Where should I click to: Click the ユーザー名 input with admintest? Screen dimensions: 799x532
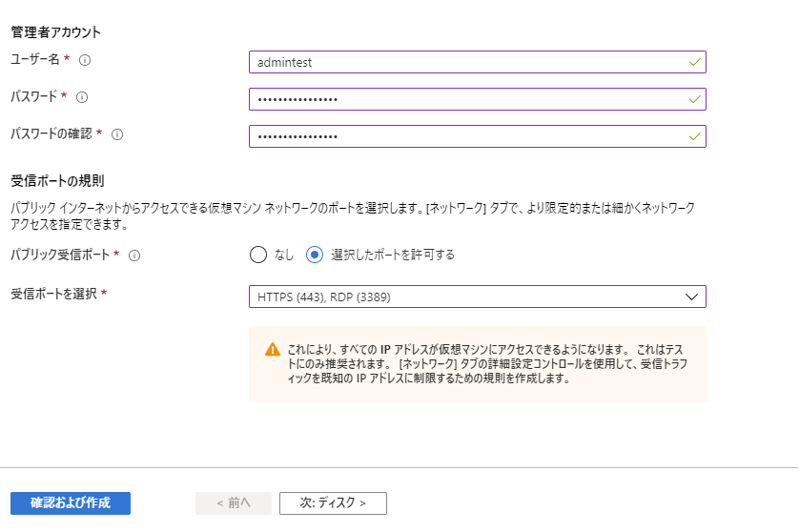(478, 62)
